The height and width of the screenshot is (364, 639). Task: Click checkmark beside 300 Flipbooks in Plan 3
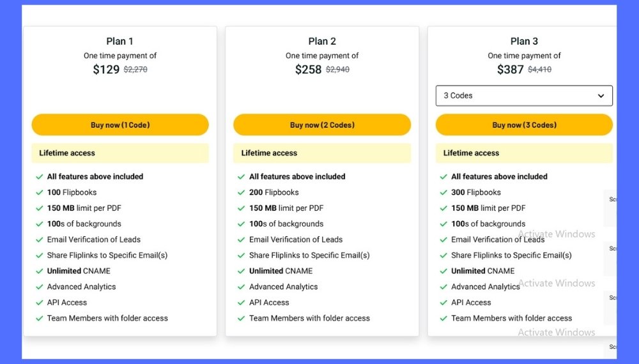point(443,192)
